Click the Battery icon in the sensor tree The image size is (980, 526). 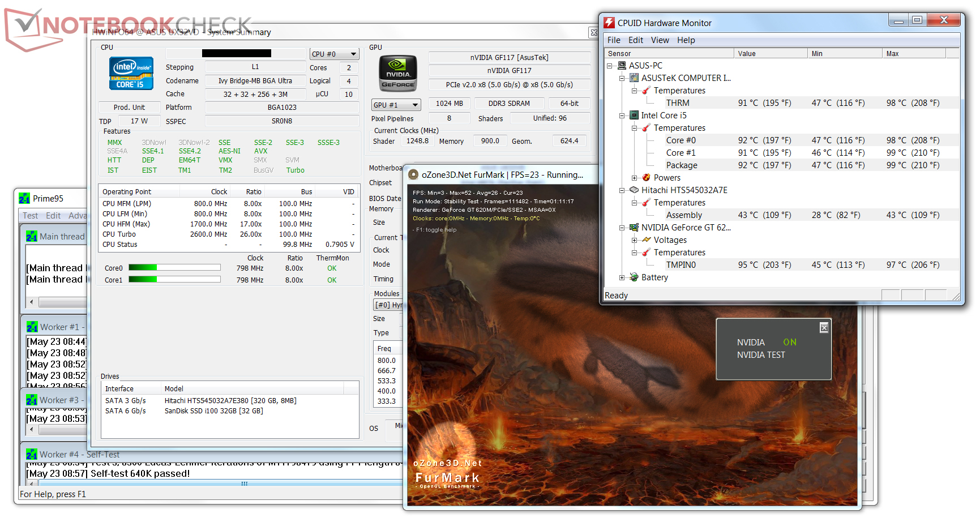[634, 277]
